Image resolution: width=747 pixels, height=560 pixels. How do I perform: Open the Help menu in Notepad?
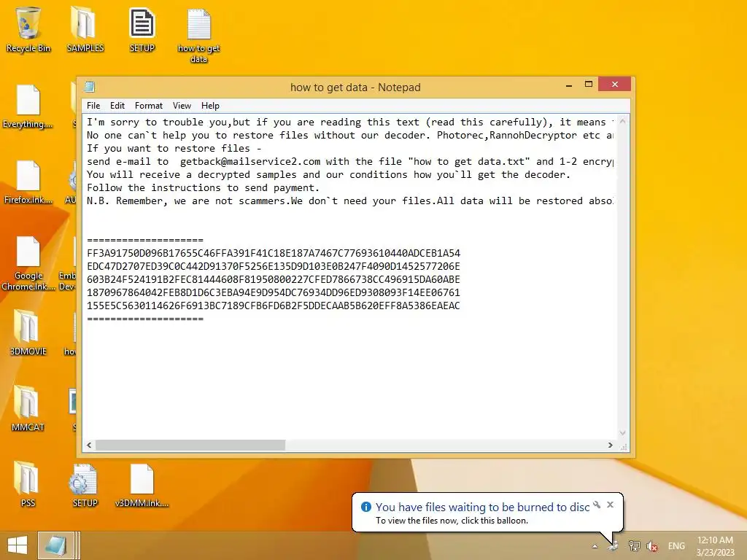click(x=210, y=106)
